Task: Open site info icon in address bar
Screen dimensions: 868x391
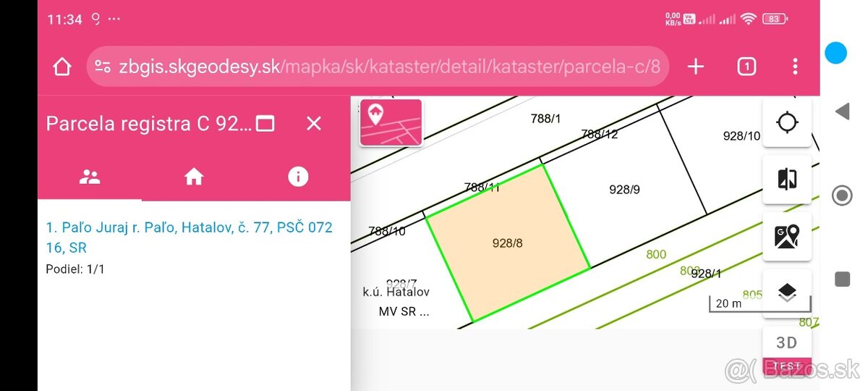Action: point(104,67)
